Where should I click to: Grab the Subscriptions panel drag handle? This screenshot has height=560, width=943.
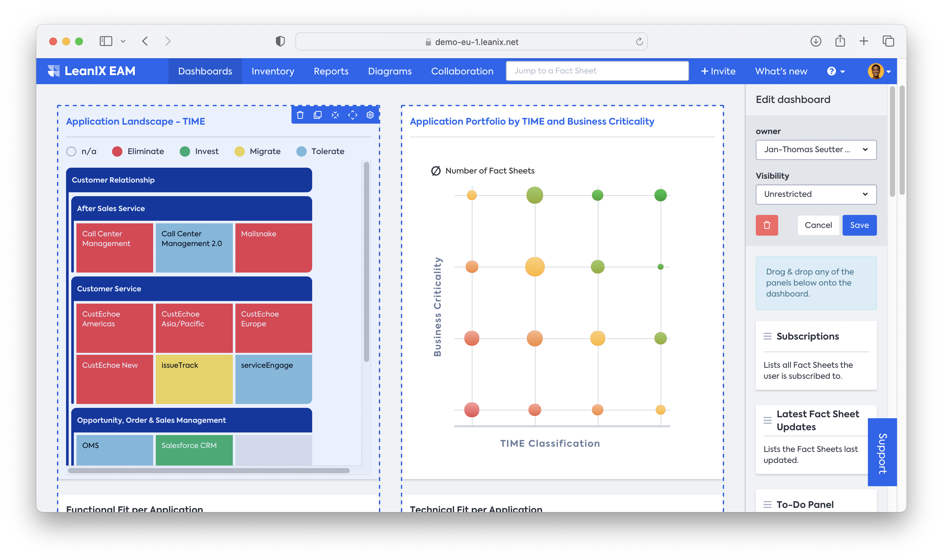[767, 336]
